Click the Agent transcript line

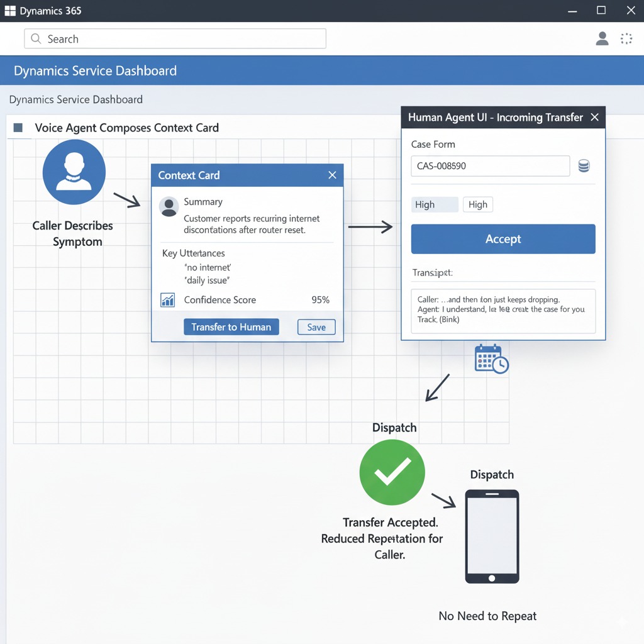pyautogui.click(x=501, y=309)
